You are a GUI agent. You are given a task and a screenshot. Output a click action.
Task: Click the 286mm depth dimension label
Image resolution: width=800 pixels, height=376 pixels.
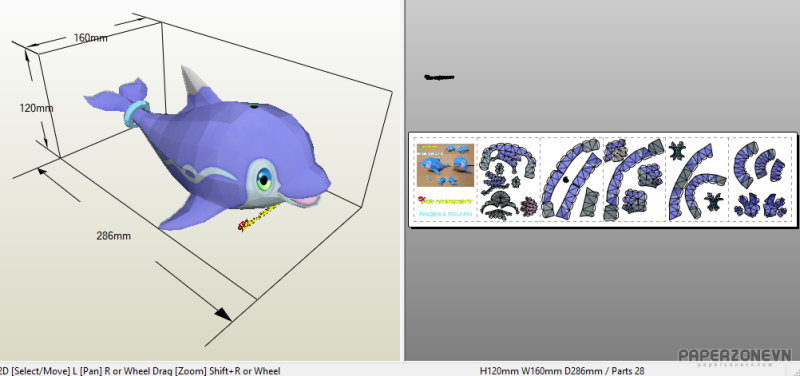coord(113,236)
